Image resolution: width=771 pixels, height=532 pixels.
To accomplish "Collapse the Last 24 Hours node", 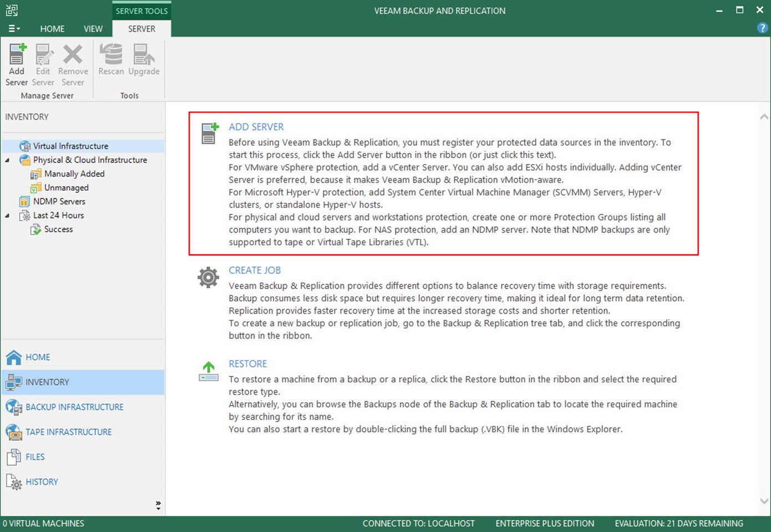I will [x=8, y=216].
